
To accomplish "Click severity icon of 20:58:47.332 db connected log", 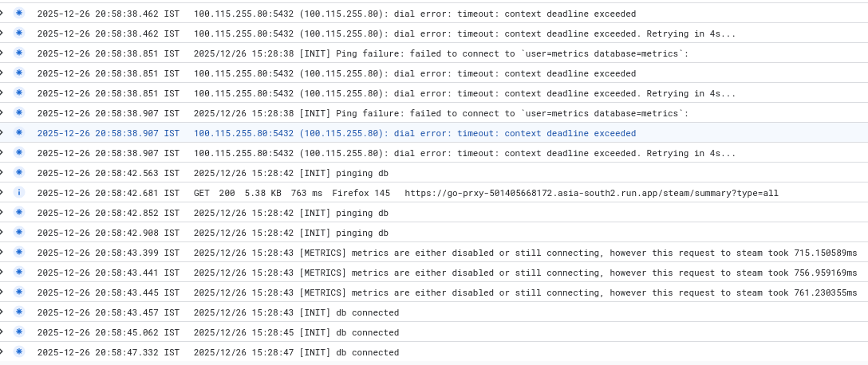I will click(x=19, y=351).
